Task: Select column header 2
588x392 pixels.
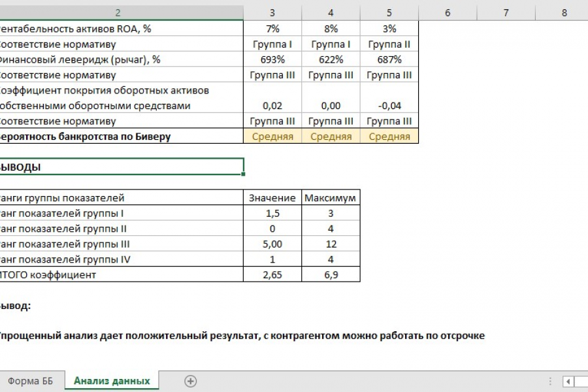Action: click(118, 13)
